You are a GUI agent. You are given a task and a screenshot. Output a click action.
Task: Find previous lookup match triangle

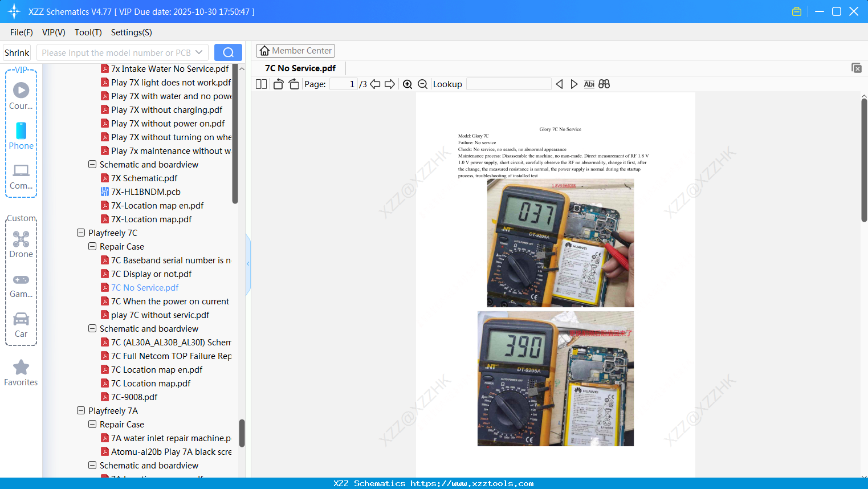559,84
